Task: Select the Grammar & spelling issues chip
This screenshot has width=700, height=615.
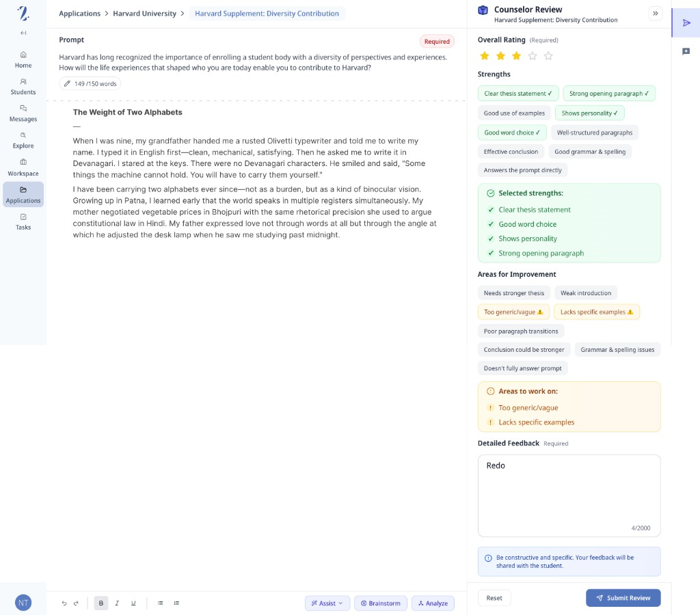Action: [617, 349]
